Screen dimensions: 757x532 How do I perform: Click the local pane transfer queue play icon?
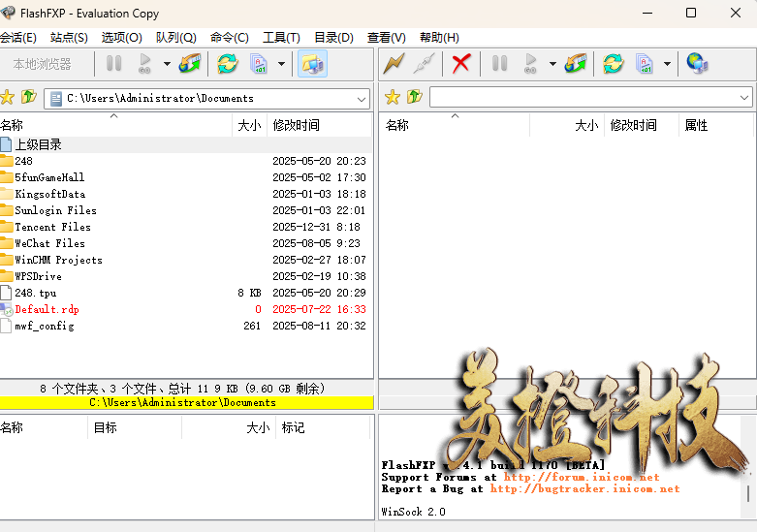point(144,63)
